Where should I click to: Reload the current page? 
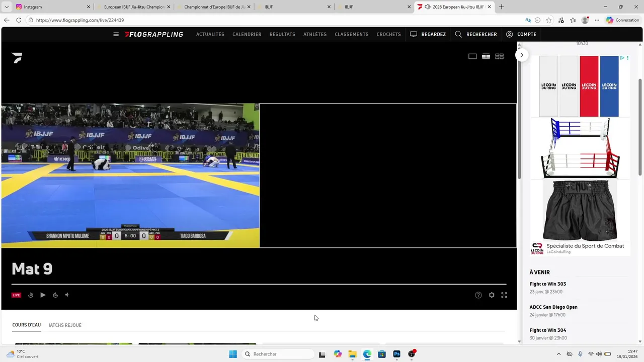[19, 20]
